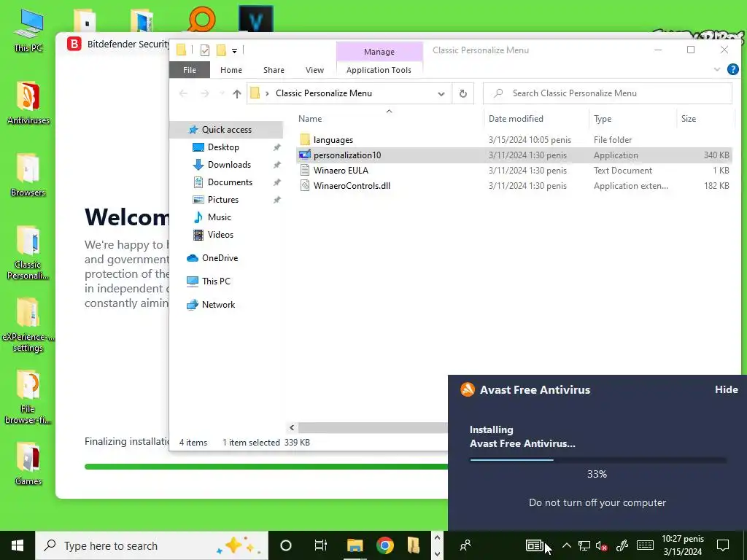
Task: Click the network tray icon
Action: pos(584,545)
